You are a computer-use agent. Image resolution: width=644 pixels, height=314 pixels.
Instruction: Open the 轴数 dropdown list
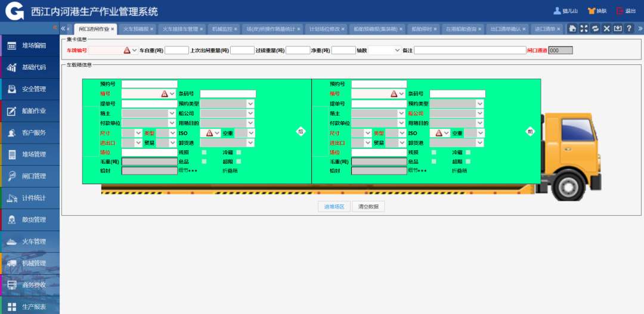coord(397,51)
